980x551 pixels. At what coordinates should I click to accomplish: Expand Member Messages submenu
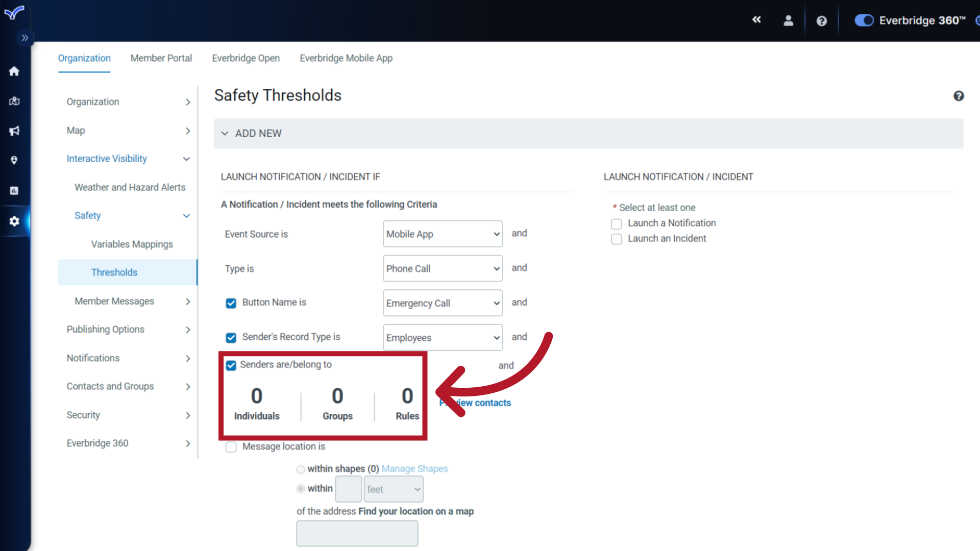coord(132,301)
